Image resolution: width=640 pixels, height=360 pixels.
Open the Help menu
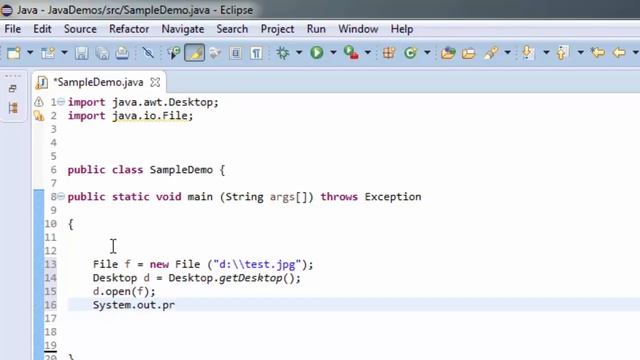(x=402, y=29)
